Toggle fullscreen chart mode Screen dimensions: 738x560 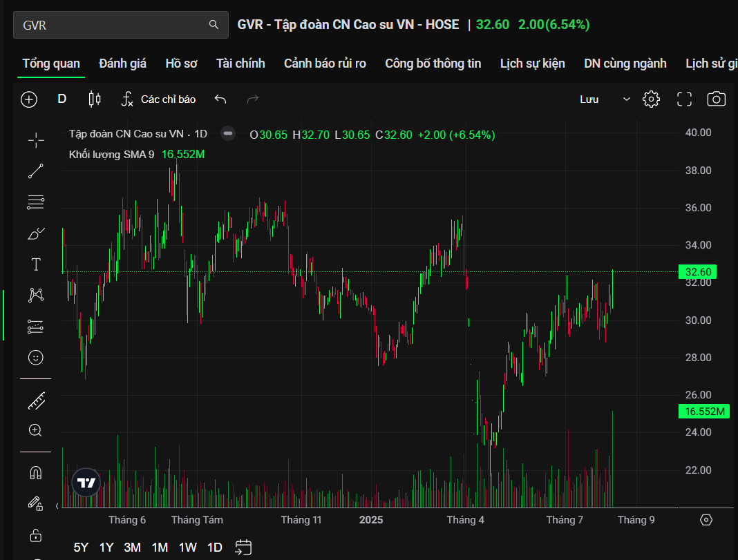pyautogui.click(x=684, y=99)
